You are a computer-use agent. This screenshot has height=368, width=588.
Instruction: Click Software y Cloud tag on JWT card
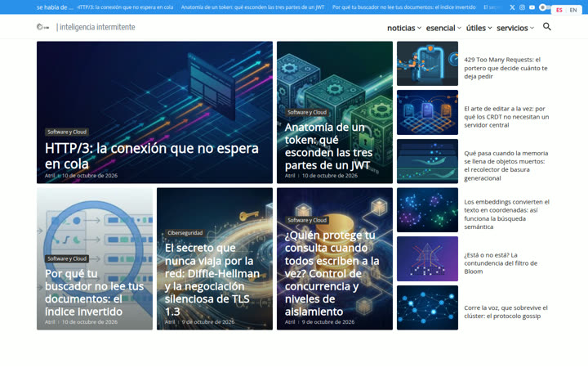(307, 112)
